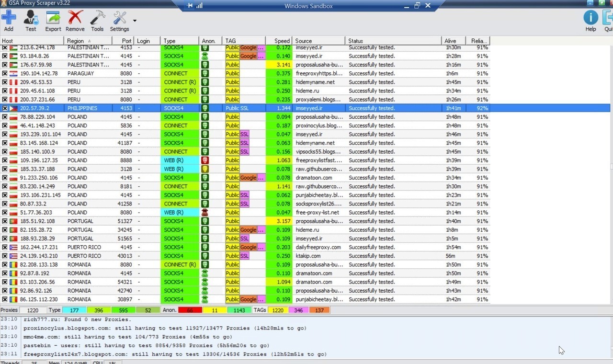Image resolution: width=613 pixels, height=364 pixels.
Task: Click the pink 346 TAGs count swatch
Action: pyautogui.click(x=298, y=310)
